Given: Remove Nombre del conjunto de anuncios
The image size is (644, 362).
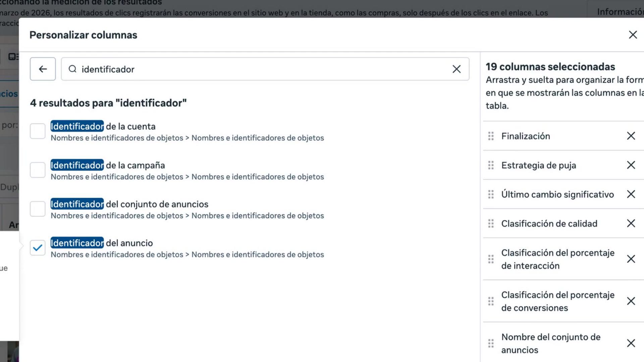Looking at the screenshot, I should (x=631, y=343).
